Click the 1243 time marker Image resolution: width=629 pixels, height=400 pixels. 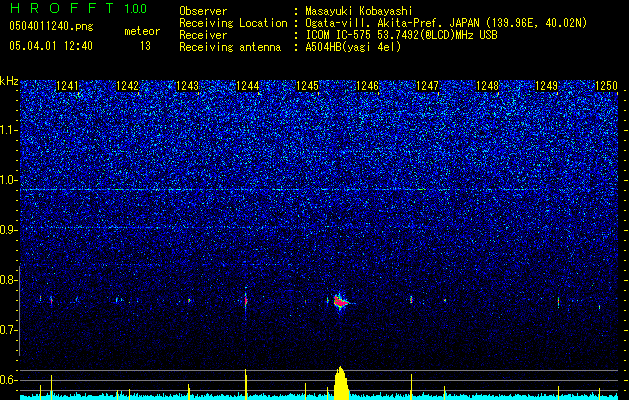[x=187, y=86]
